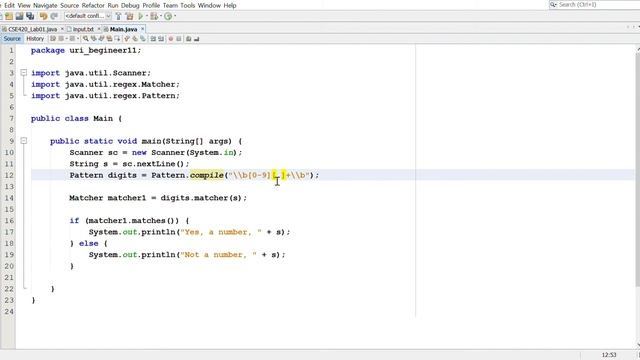
Task: Select the Main.java tab
Action: (x=123, y=29)
